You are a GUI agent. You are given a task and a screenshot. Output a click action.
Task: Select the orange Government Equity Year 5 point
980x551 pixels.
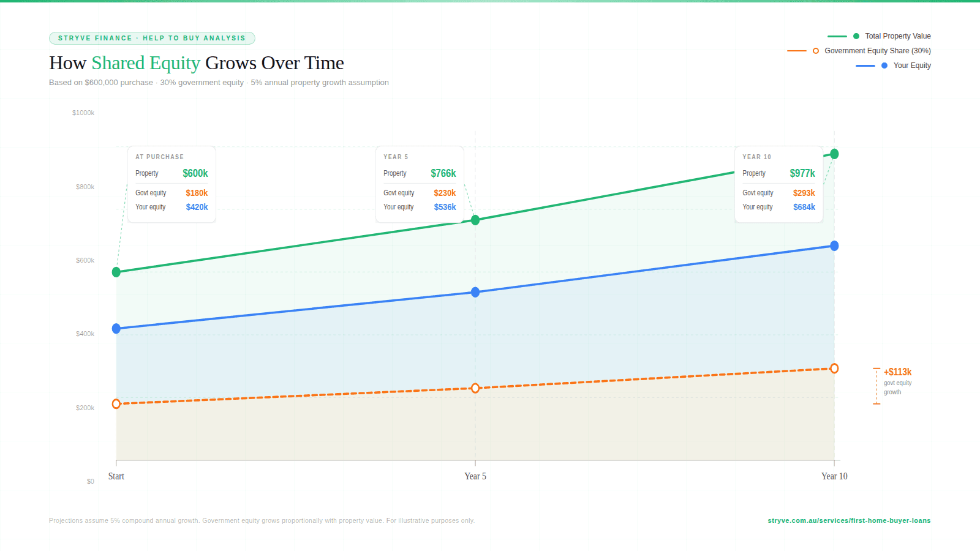coord(475,388)
